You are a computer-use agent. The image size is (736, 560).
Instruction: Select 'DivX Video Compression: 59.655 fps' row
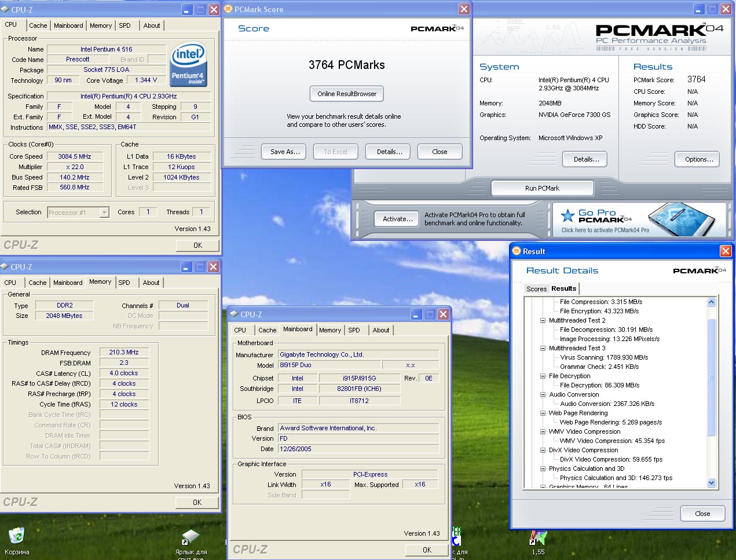[x=611, y=459]
